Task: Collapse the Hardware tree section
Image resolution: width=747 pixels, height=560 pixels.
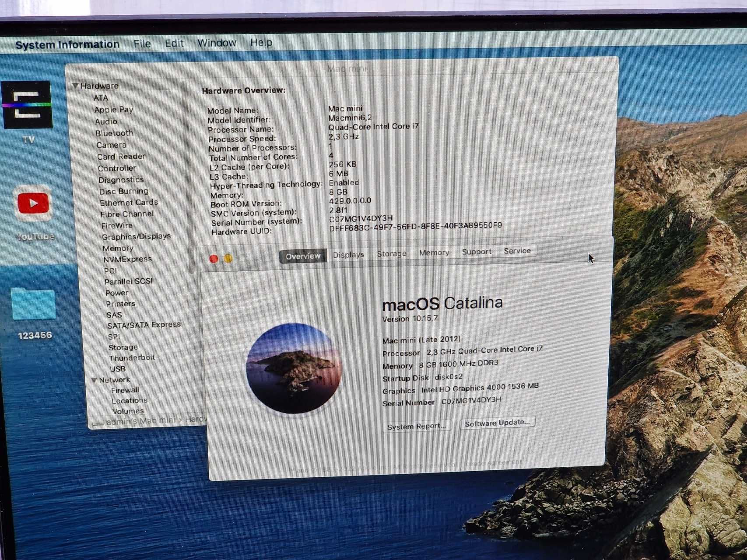Action: pyautogui.click(x=75, y=86)
